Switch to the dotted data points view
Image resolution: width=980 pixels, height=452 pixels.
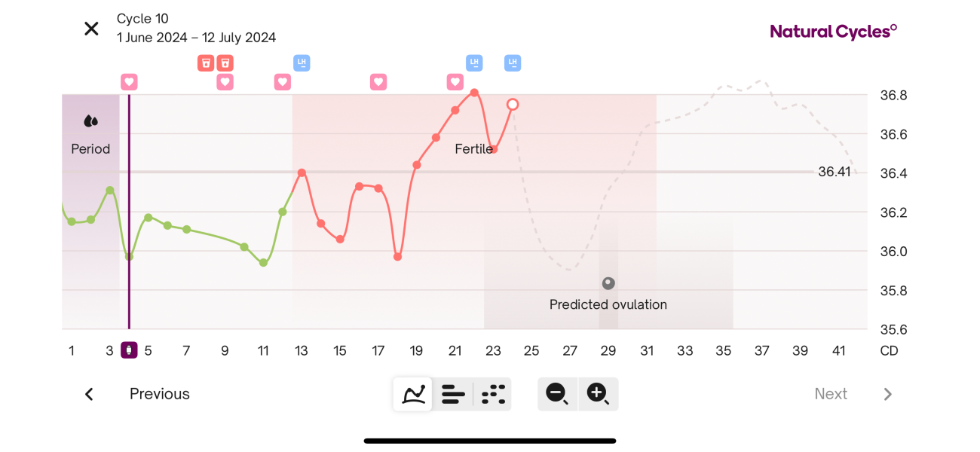point(492,394)
